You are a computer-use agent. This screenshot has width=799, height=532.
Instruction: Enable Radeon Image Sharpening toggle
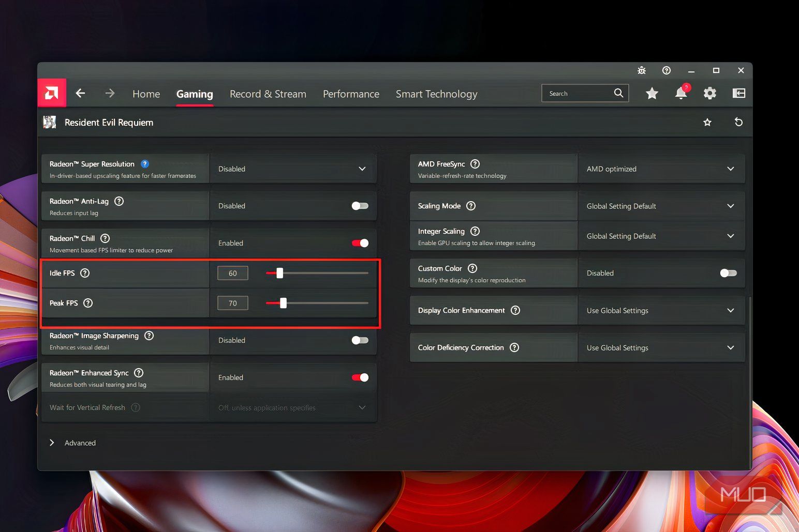360,340
